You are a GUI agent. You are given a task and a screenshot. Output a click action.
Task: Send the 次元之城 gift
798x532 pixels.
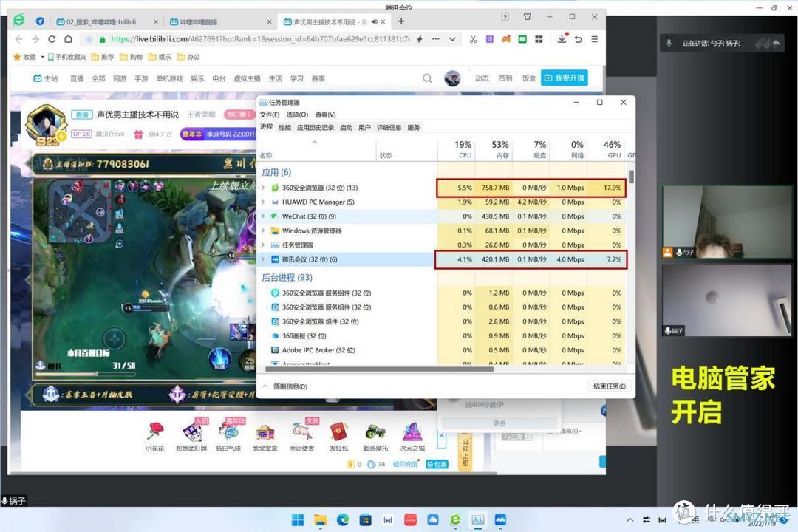[412, 436]
